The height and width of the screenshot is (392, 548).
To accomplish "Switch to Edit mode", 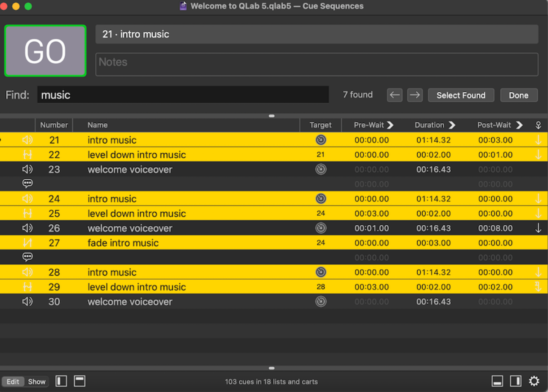I will tap(13, 382).
